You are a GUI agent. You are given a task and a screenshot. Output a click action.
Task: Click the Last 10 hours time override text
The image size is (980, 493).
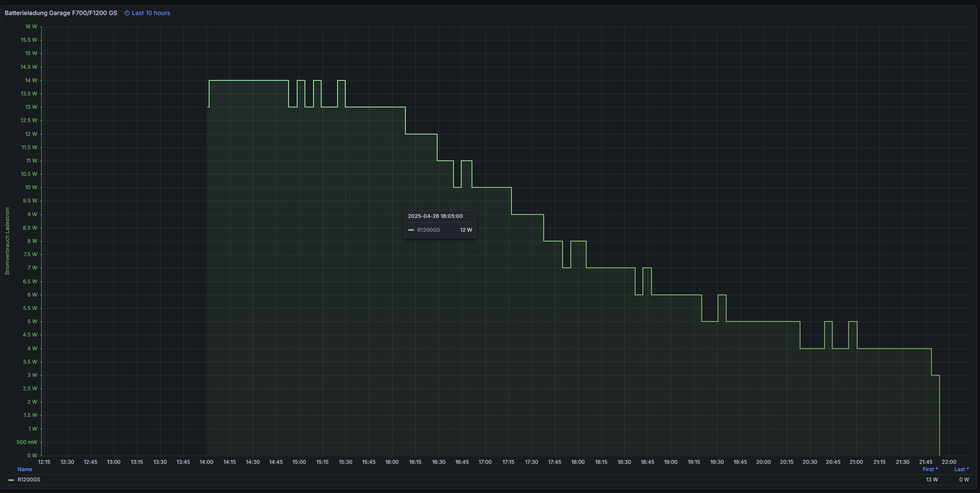pos(151,13)
